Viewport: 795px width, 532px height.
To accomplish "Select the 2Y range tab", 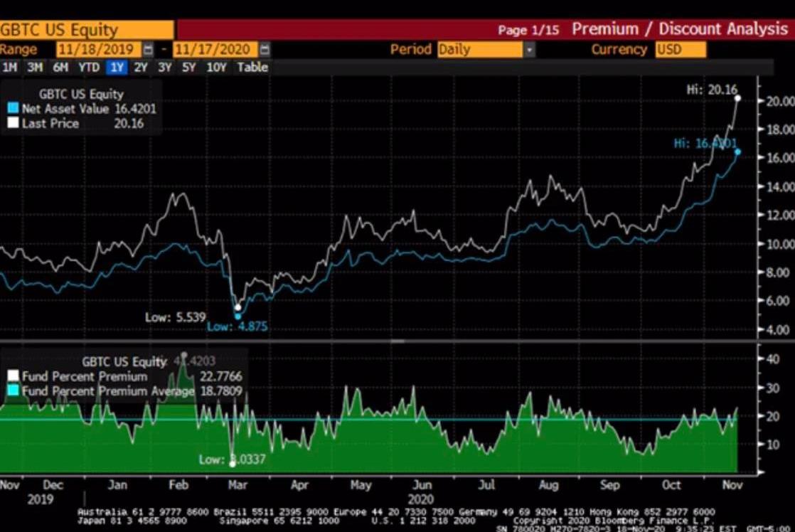I will point(141,68).
